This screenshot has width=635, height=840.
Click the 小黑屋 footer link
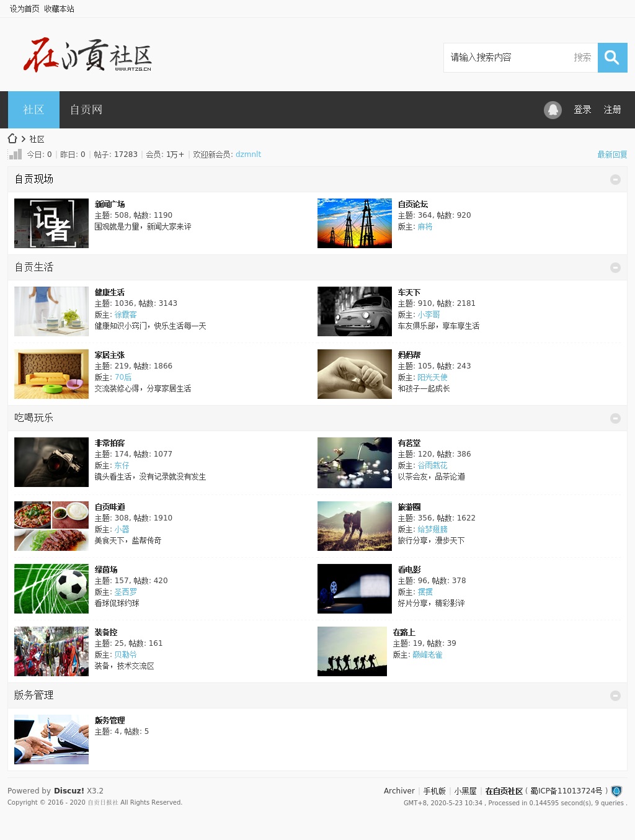pyautogui.click(x=465, y=791)
